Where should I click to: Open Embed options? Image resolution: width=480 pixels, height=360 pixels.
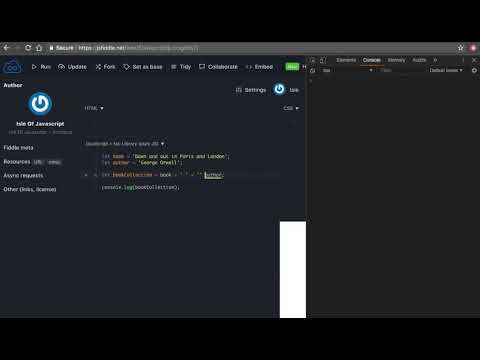pos(259,67)
